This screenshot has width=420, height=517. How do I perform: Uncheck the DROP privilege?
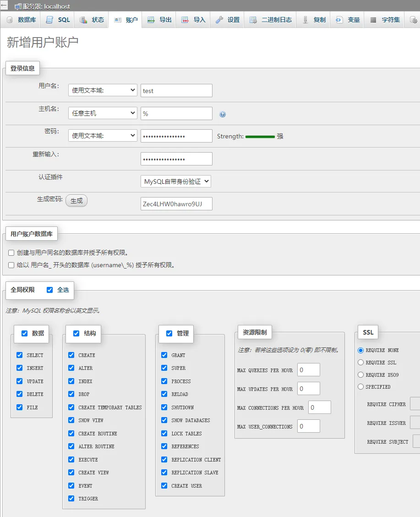point(71,394)
